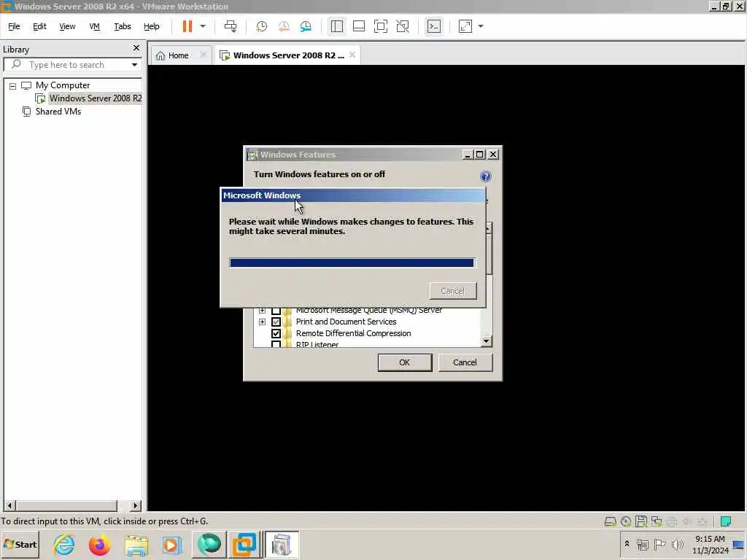Send Ctrl+Alt+Del to the virtual machine
Image resolution: width=747 pixels, height=560 pixels.
[x=231, y=26]
